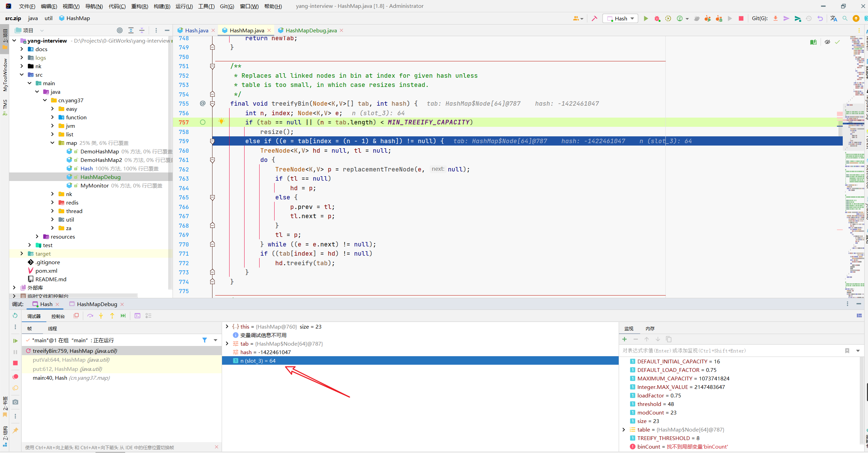Switch to HashMapDebug.java editor tab

[311, 30]
